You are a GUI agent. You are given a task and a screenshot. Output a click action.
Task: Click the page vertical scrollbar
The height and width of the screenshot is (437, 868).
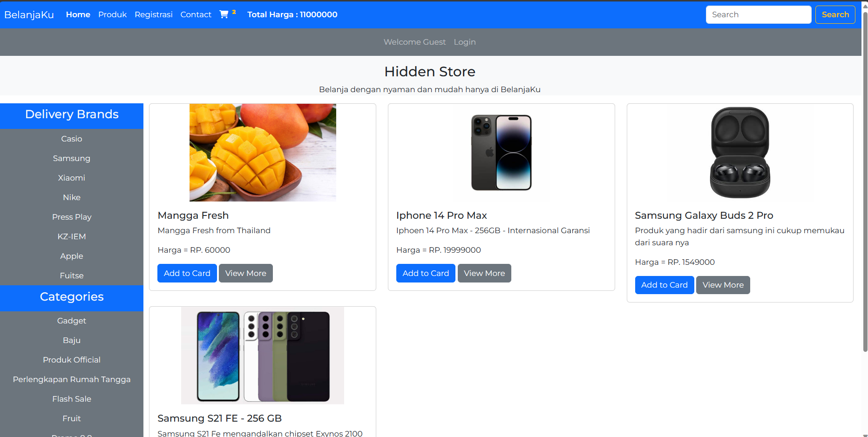click(865, 186)
